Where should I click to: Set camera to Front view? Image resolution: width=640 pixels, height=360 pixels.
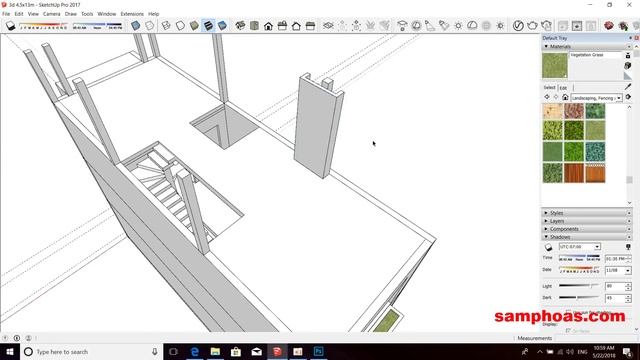point(268,26)
